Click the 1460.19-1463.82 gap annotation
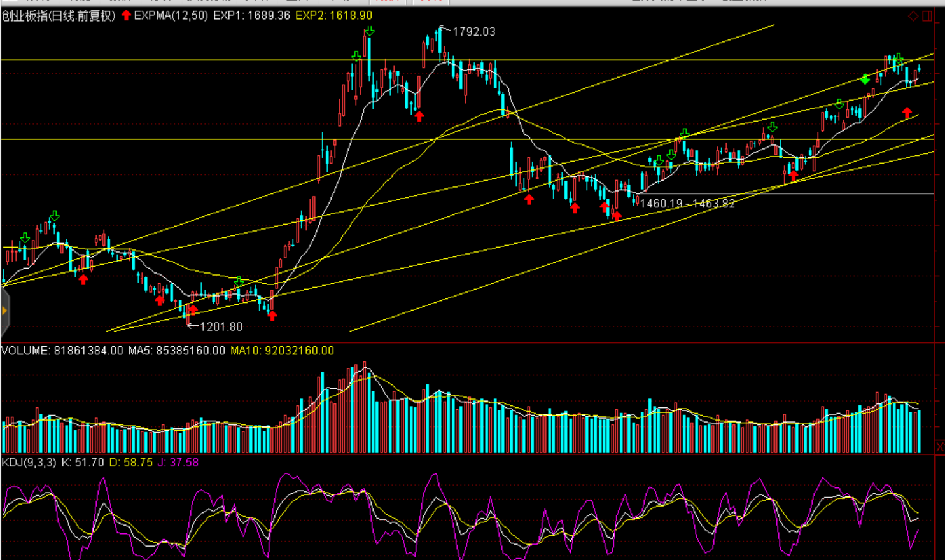The width and height of the screenshot is (945, 560). pos(687,204)
